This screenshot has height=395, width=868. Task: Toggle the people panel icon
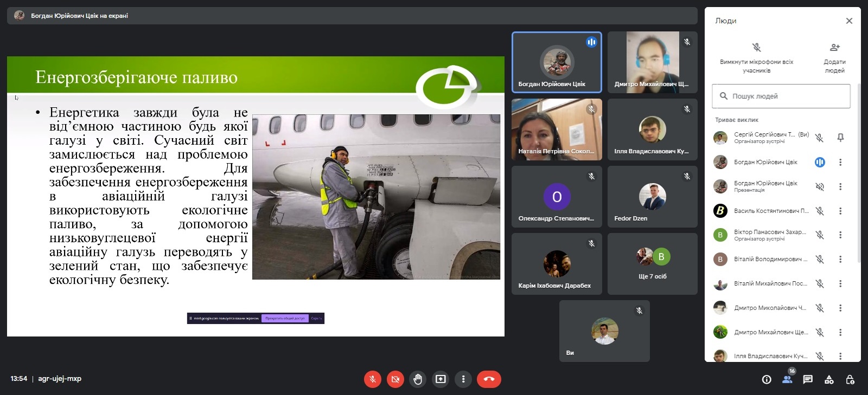(x=787, y=380)
